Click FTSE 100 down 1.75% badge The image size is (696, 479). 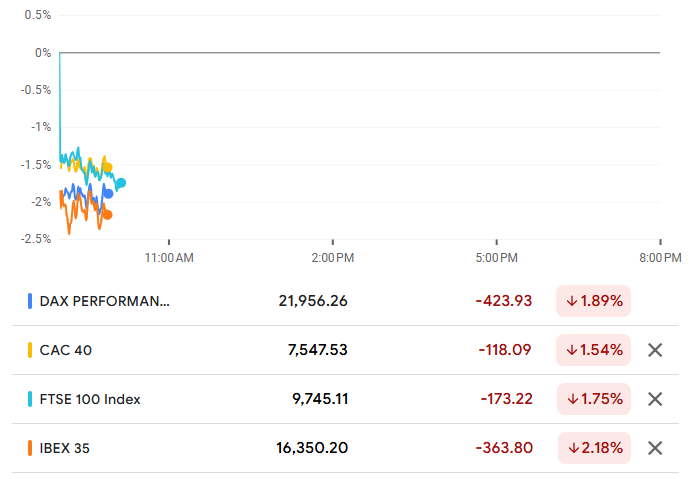click(593, 399)
